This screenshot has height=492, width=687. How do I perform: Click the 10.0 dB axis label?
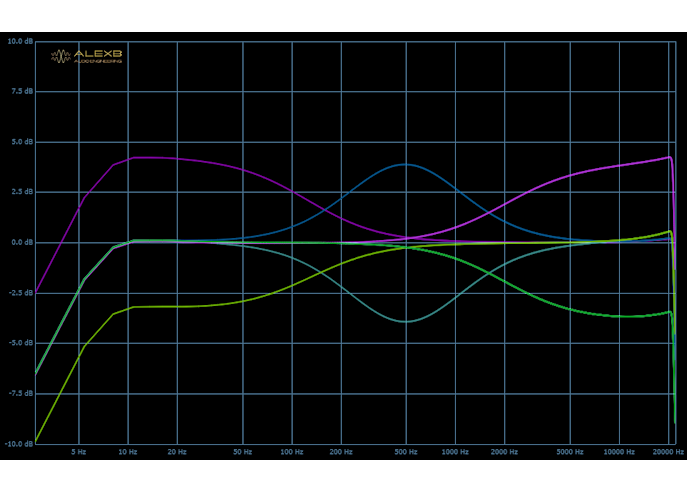click(20, 41)
